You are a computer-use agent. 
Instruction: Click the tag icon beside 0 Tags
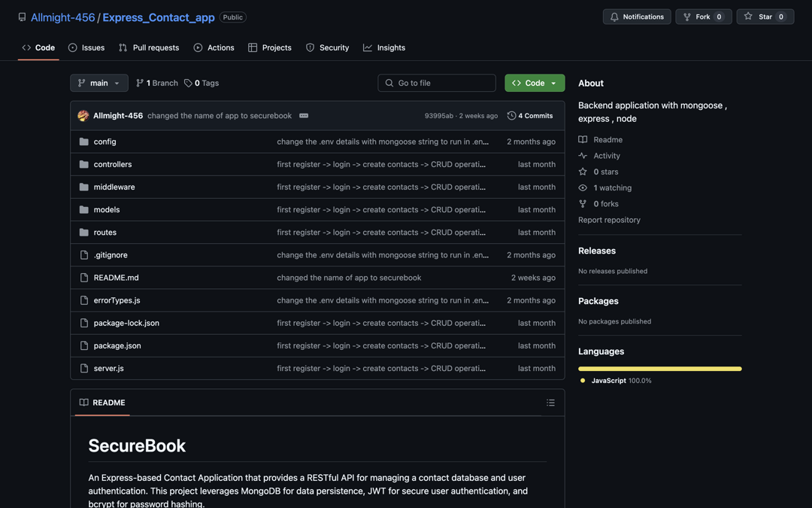(188, 83)
